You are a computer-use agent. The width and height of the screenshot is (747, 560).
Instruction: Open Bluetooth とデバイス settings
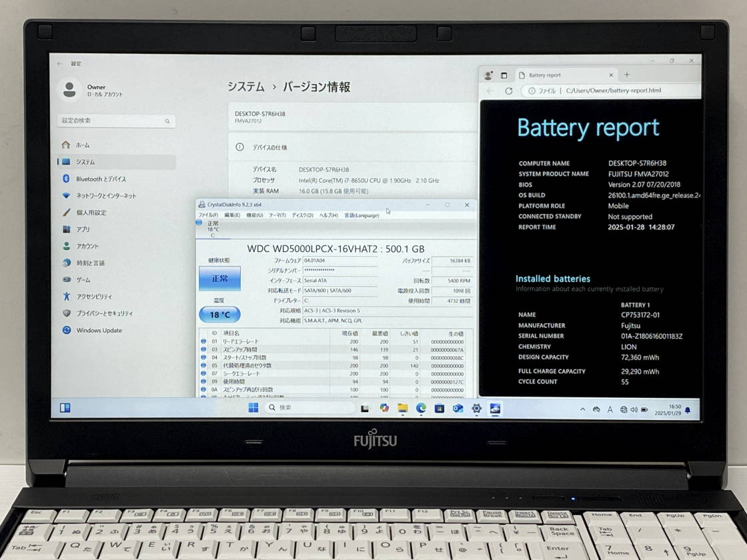tap(116, 179)
